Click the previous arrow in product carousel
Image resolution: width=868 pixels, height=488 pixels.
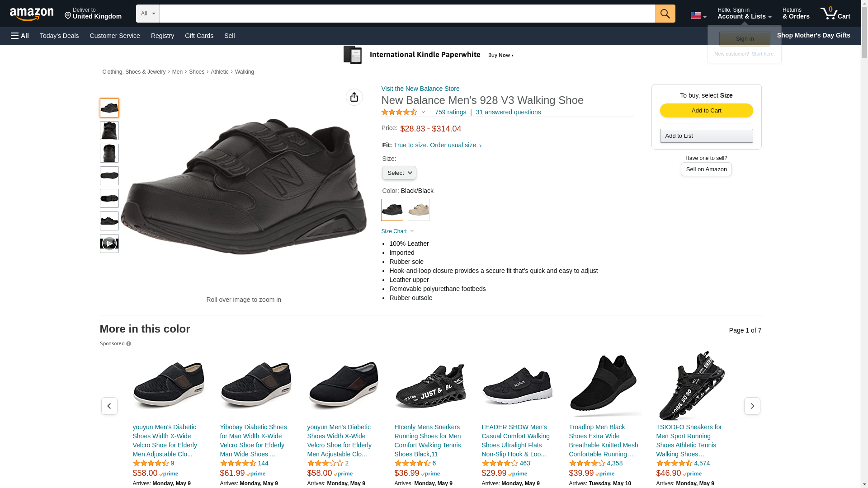tap(109, 406)
